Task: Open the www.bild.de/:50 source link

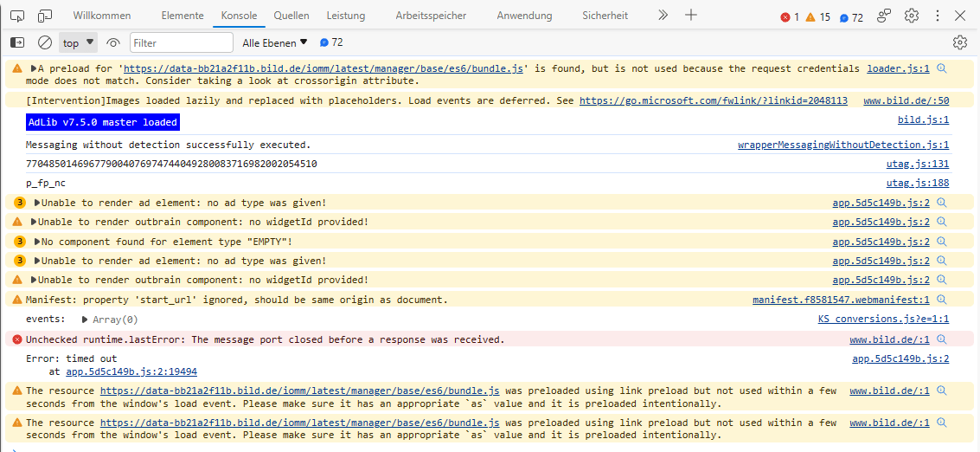Action: click(x=906, y=100)
